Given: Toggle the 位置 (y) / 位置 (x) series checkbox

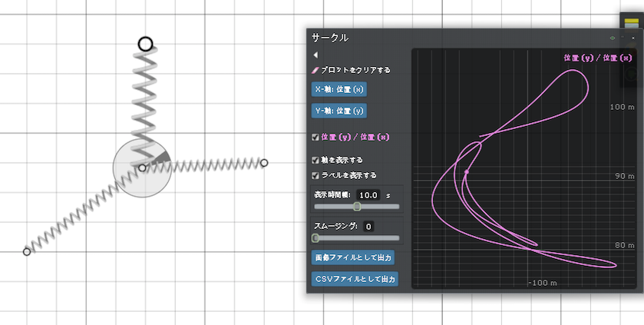Looking at the screenshot, I should (315, 138).
